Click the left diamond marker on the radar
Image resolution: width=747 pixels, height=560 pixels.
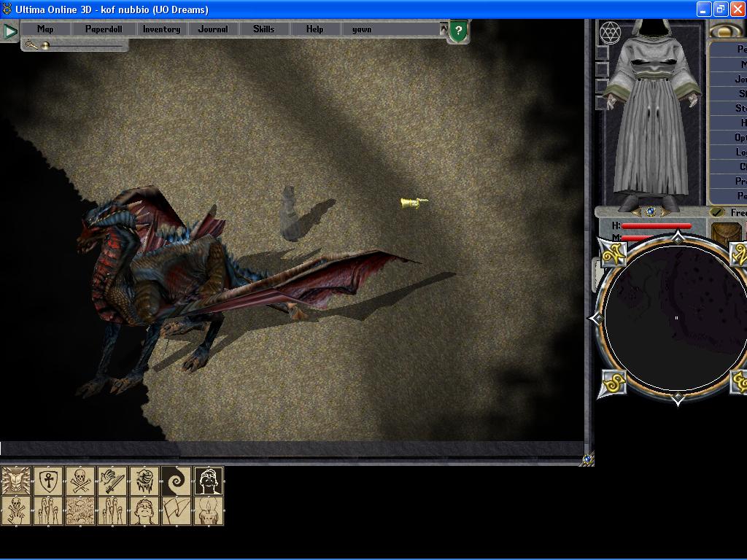[x=597, y=318]
